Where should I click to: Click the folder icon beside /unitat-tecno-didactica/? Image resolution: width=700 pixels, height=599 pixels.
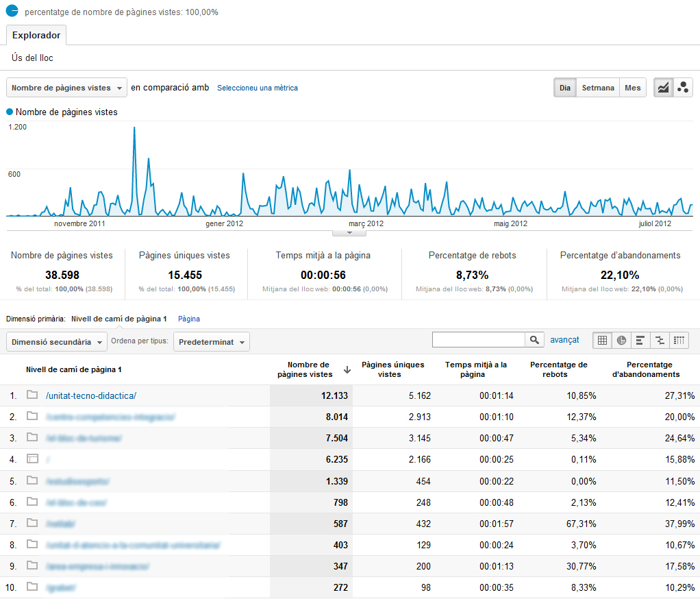32,395
